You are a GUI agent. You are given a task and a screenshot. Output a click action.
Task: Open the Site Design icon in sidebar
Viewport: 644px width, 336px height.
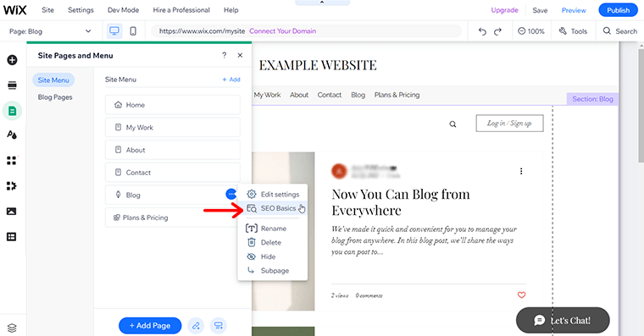[12, 135]
